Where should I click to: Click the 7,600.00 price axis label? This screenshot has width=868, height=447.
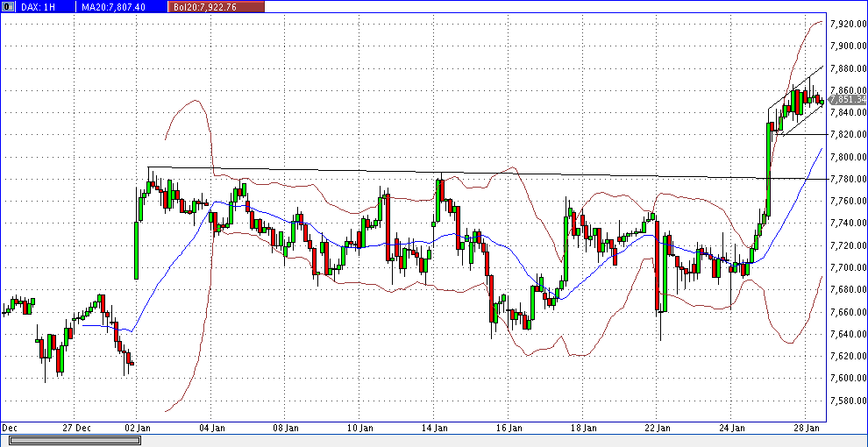pos(848,379)
